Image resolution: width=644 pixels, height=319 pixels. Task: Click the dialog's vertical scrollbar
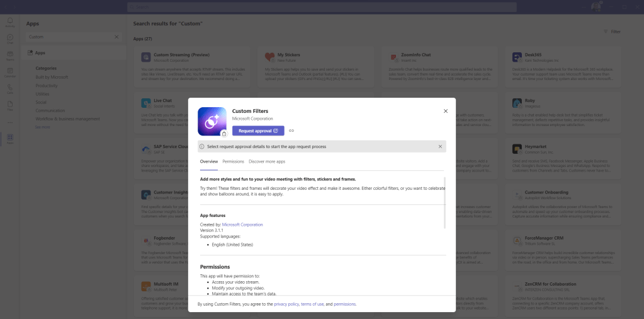444,202
